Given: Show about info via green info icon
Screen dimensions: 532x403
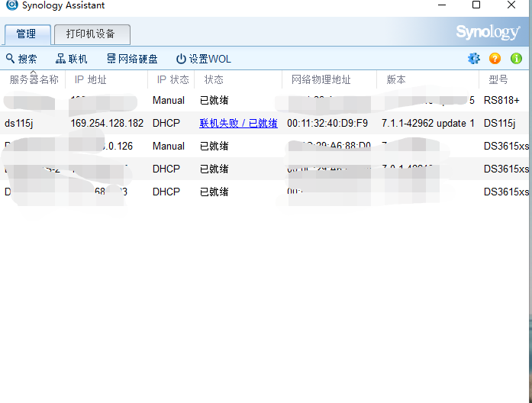Looking at the screenshot, I should (x=516, y=58).
